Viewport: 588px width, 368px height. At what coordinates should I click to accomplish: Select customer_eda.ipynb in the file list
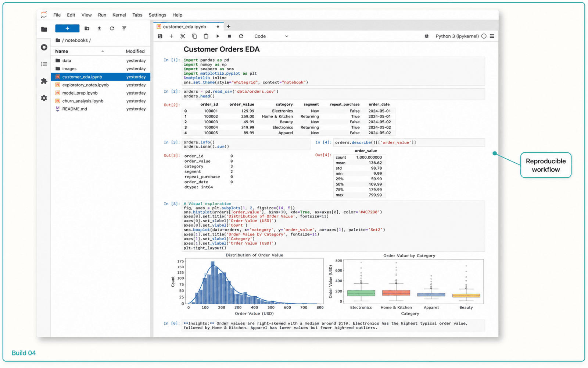coord(101,77)
